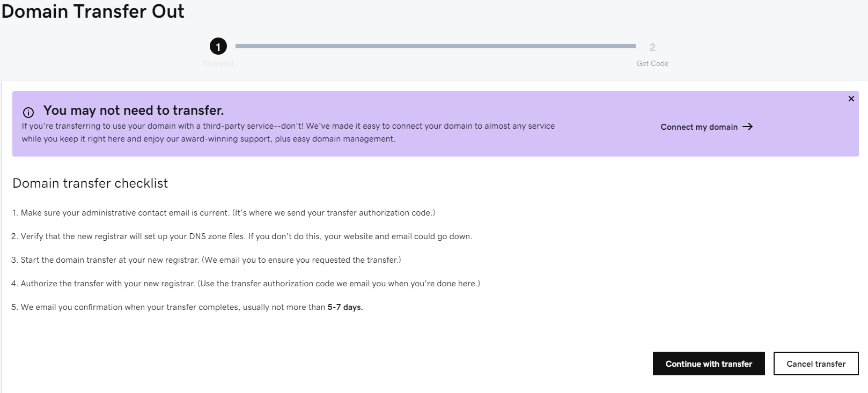The height and width of the screenshot is (393, 868).
Task: Open the Connect my domain link
Action: click(x=707, y=127)
